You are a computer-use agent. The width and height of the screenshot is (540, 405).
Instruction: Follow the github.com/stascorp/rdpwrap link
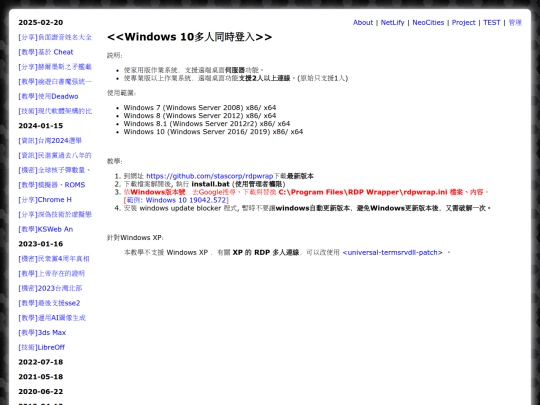[209, 176]
